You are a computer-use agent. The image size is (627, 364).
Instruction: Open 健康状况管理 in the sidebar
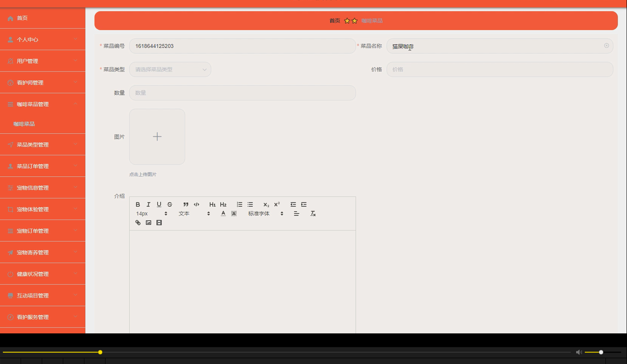point(43,273)
